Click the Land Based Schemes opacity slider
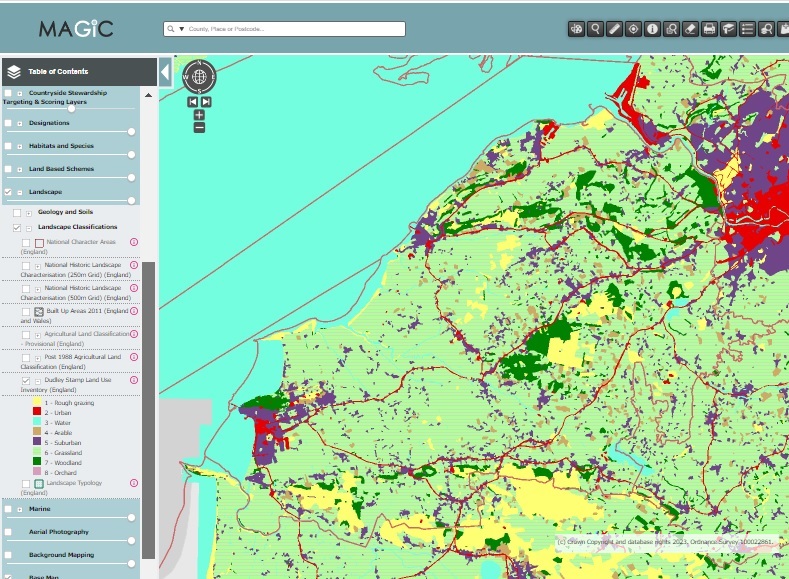Viewport: 789px width, 579px height. (131, 177)
